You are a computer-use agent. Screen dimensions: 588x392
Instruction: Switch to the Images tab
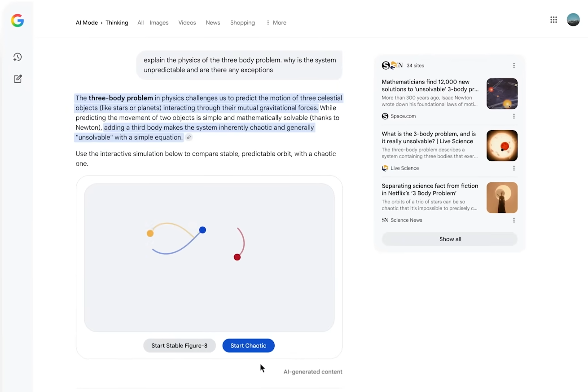coord(159,23)
